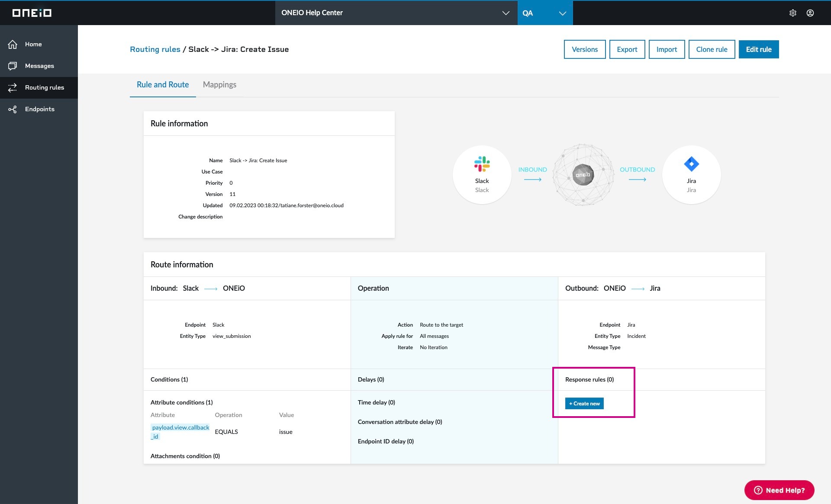
Task: Click the Jira endpoint circle
Action: click(x=691, y=174)
